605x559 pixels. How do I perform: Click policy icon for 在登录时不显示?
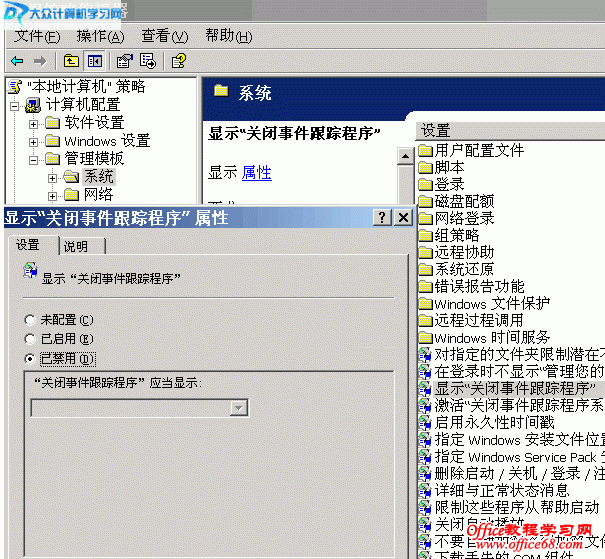[425, 372]
